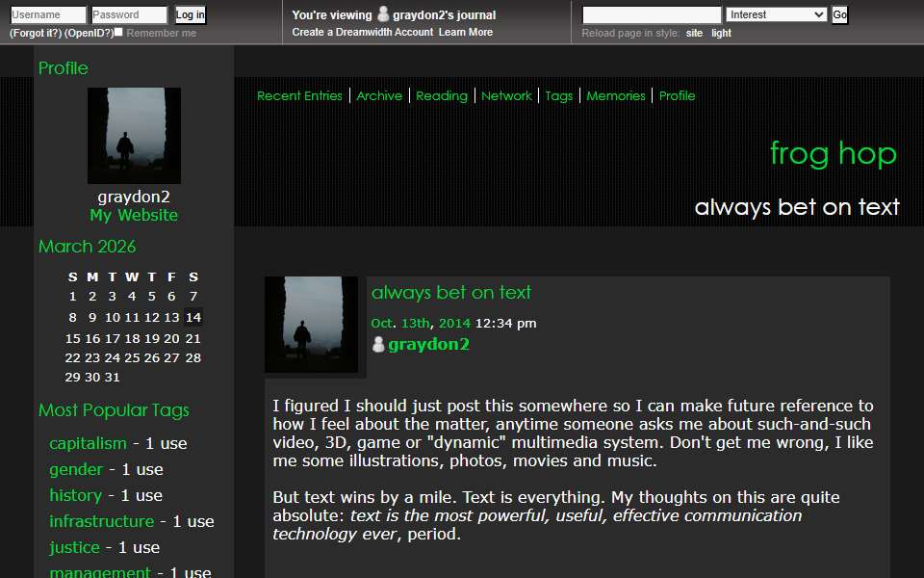Click the Forgot it? link
Image resolution: width=924 pixels, height=578 pixels.
(36, 33)
